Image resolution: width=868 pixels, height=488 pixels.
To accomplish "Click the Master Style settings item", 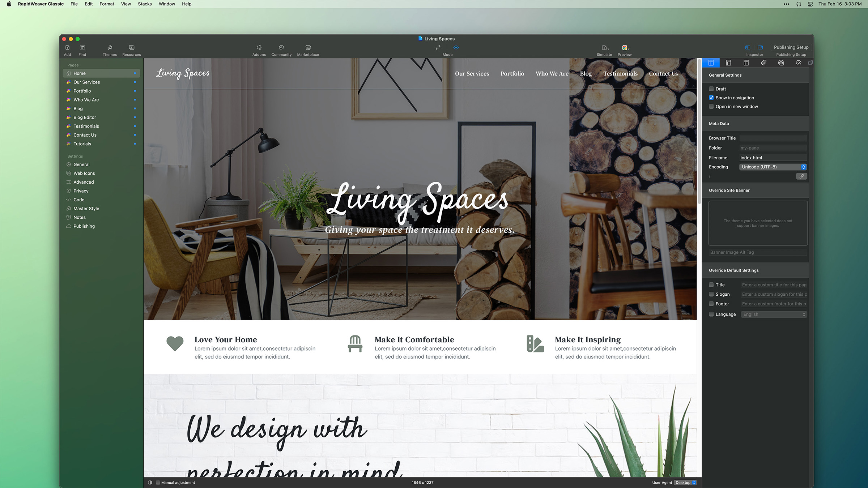I will (86, 209).
